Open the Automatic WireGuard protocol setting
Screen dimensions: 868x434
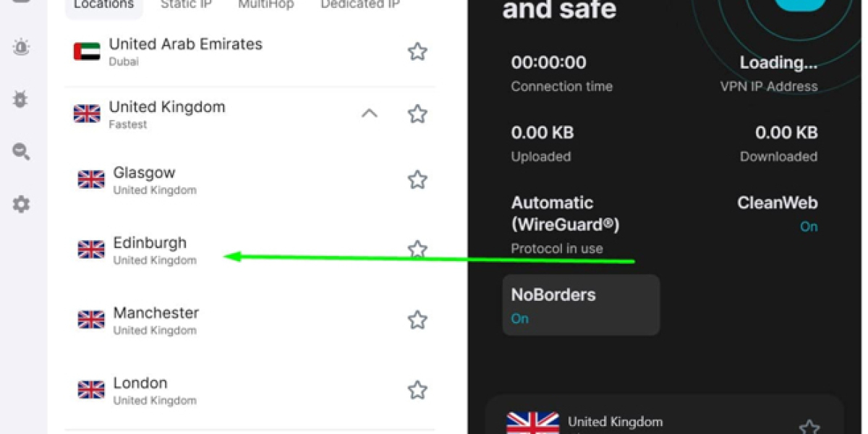tap(565, 224)
